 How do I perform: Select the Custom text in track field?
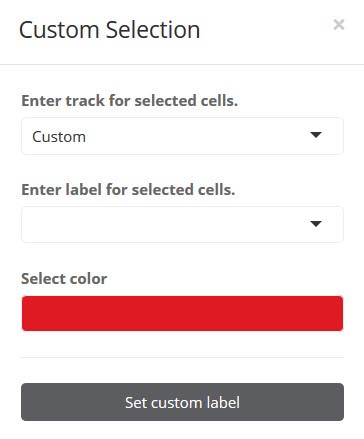coord(59,137)
